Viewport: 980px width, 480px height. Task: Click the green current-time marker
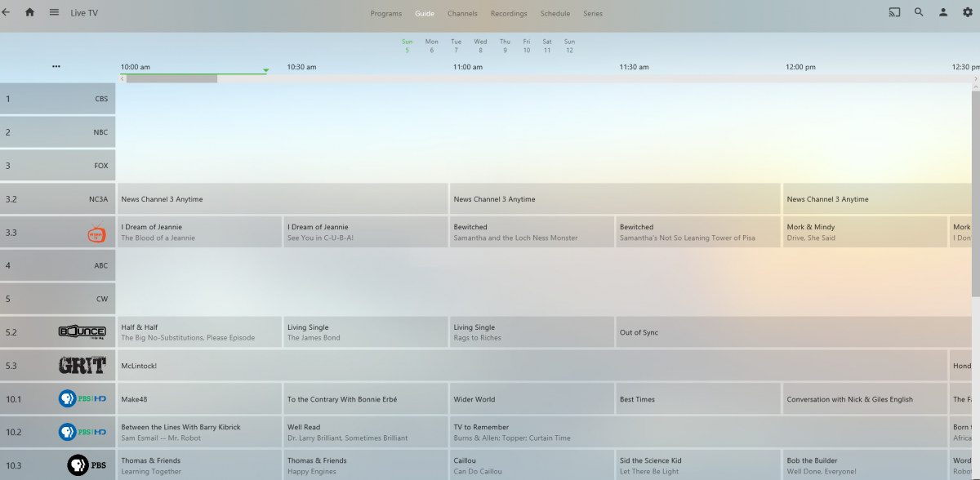[265, 71]
